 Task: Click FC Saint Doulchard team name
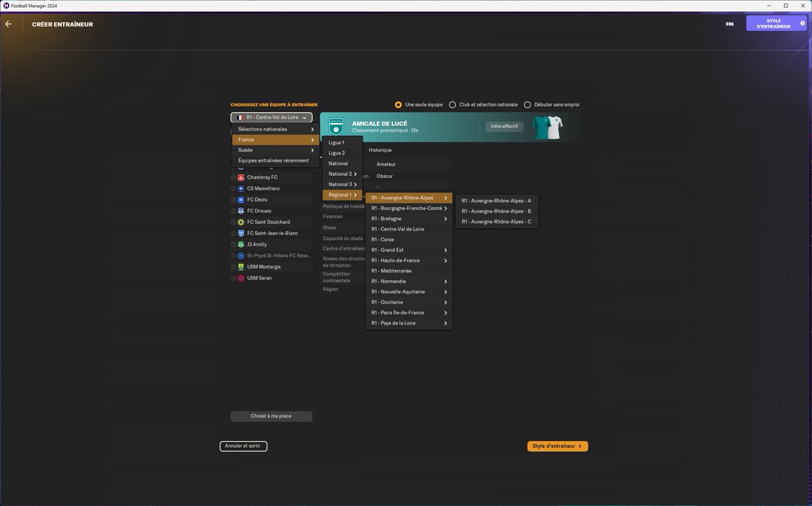click(x=269, y=222)
